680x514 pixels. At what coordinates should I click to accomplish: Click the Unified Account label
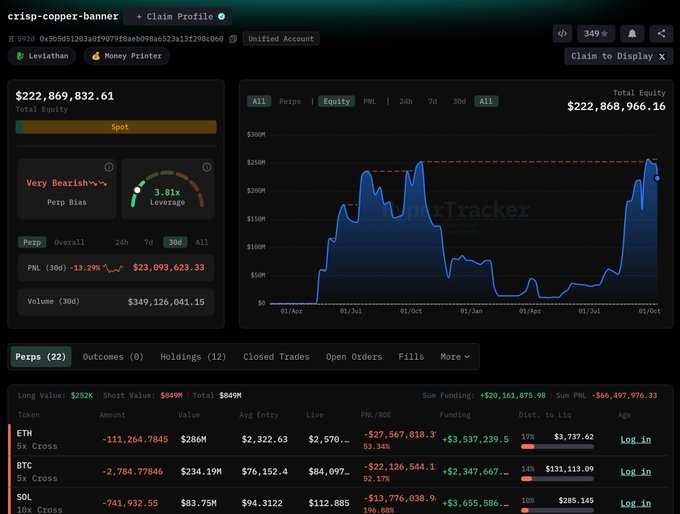point(281,39)
